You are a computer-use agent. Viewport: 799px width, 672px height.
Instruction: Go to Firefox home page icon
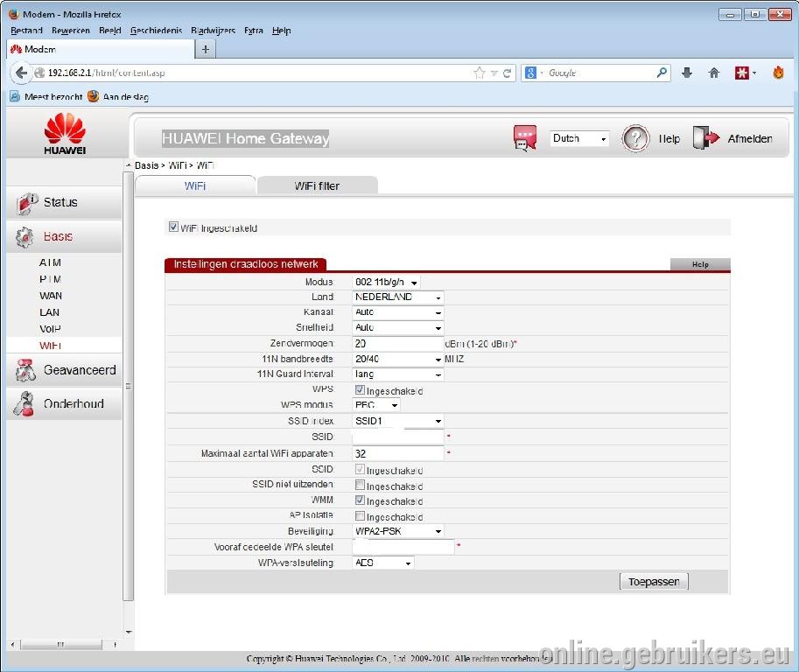pyautogui.click(x=714, y=73)
